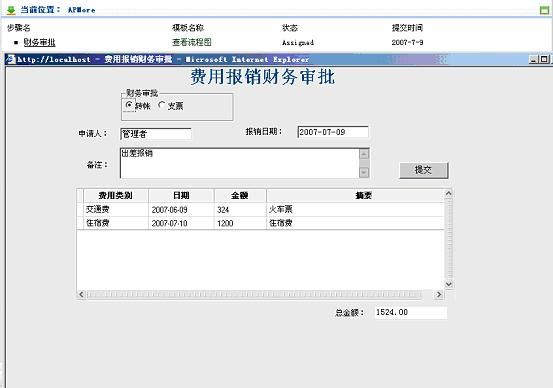Click the 住宿费 summary cell
Screen dimensions: 553x388
click(x=356, y=223)
